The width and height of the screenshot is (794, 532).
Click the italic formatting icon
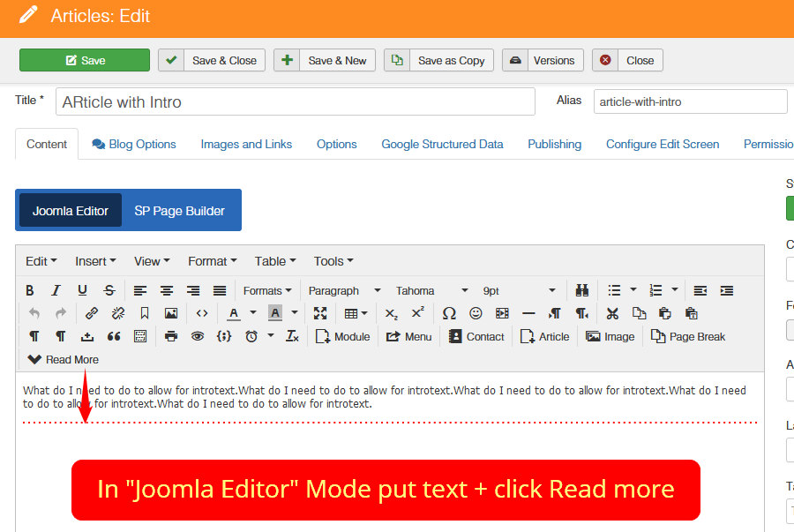[56, 290]
